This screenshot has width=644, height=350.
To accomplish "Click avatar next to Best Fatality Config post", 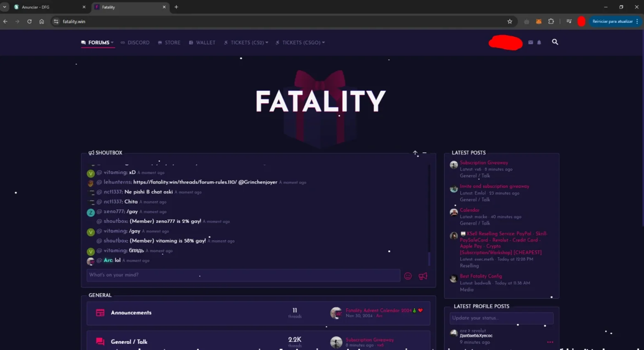I will pos(454,279).
